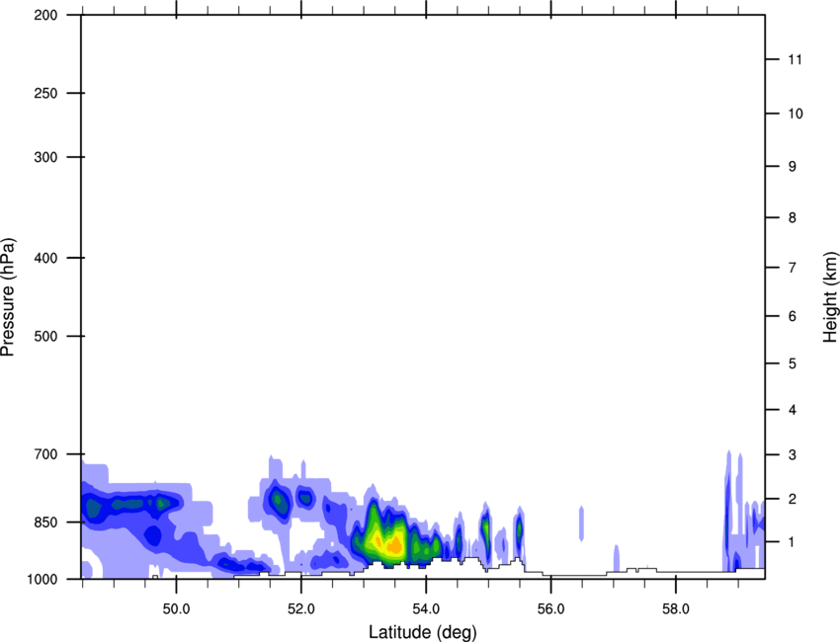Image resolution: width=840 pixels, height=642 pixels.
Task: Click the 400 pressure tick label
Action: point(45,258)
